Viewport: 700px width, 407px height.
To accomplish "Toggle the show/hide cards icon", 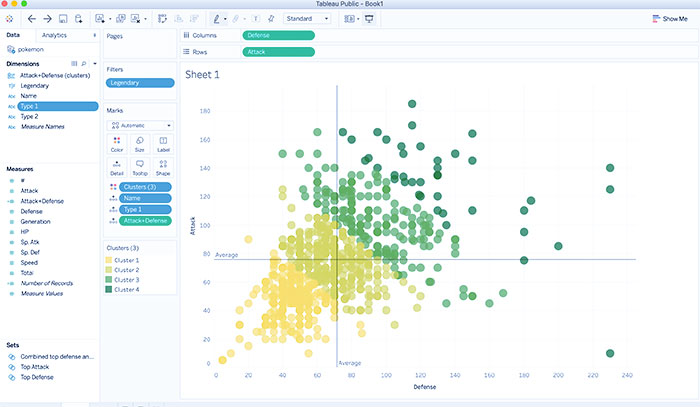I will [x=349, y=19].
